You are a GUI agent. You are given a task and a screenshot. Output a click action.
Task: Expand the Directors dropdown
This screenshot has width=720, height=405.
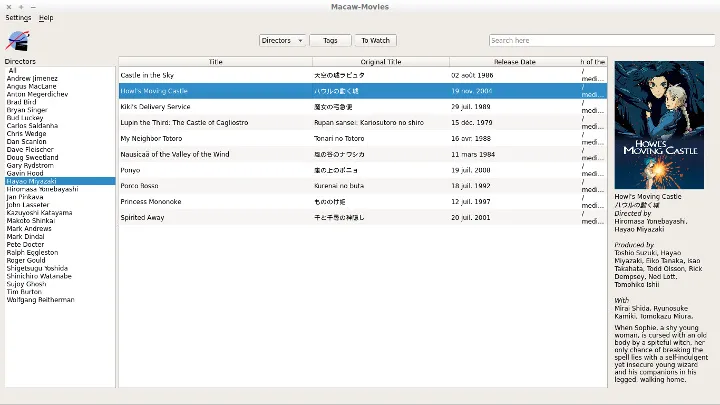click(282, 40)
